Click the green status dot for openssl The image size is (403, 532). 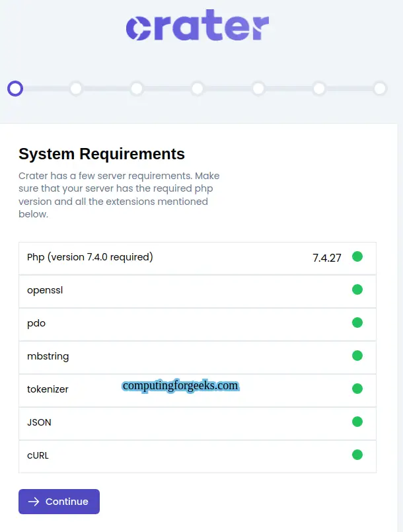pos(357,289)
